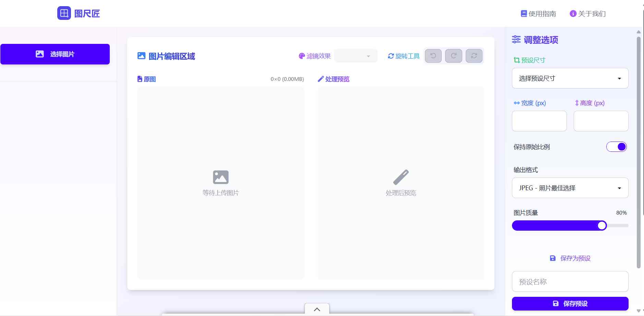Open the output format dropdown showing JPEG

click(x=570, y=188)
